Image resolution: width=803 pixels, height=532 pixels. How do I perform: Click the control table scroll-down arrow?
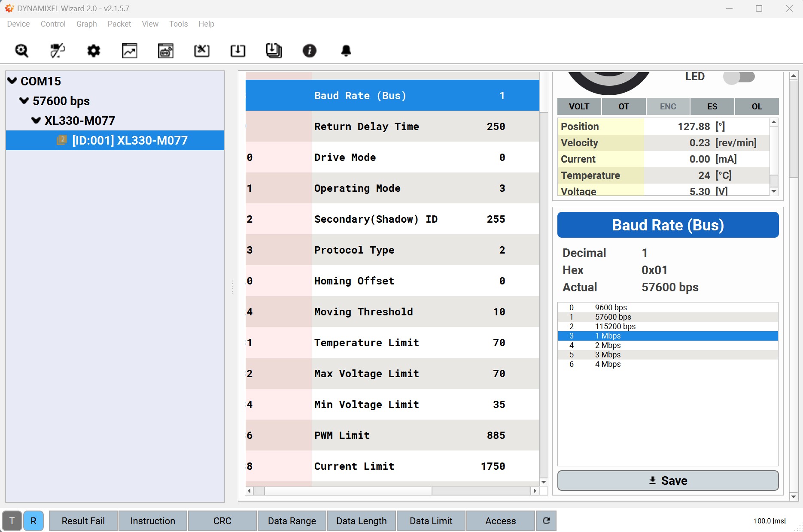pos(544,482)
